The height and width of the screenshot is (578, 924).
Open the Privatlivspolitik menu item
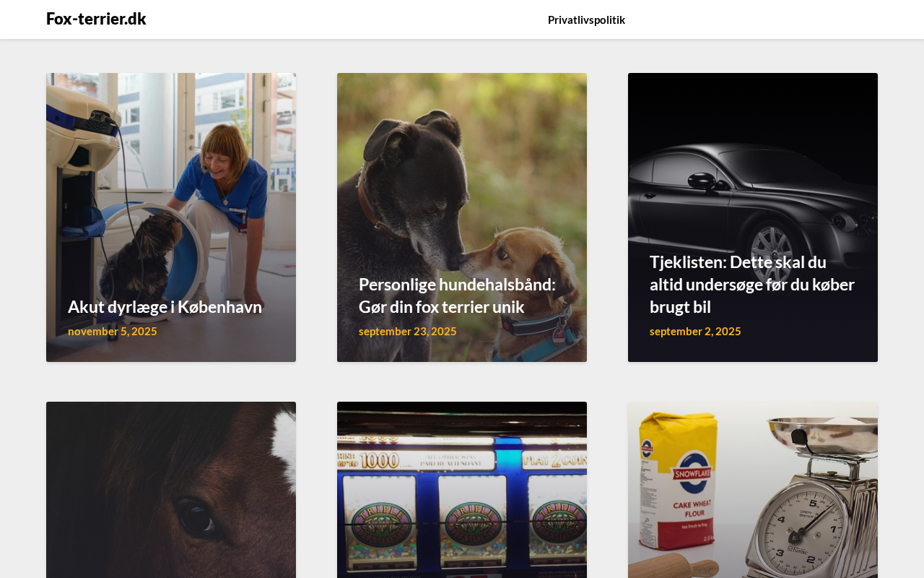click(x=586, y=20)
